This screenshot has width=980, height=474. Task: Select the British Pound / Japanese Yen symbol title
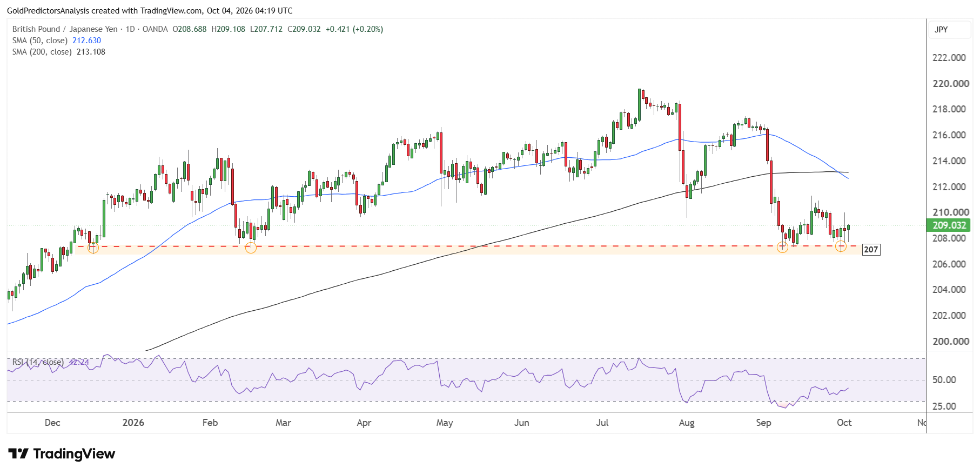click(65, 29)
